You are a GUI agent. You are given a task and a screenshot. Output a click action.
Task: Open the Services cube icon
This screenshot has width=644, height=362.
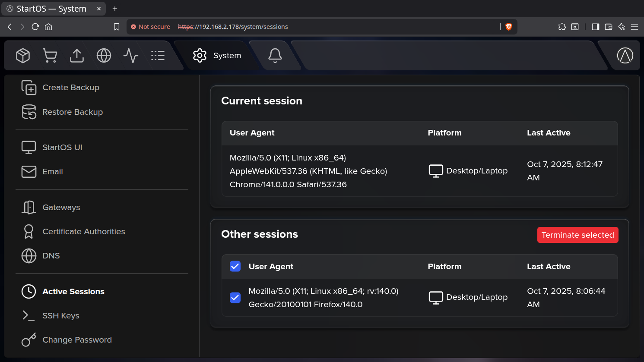click(x=23, y=55)
